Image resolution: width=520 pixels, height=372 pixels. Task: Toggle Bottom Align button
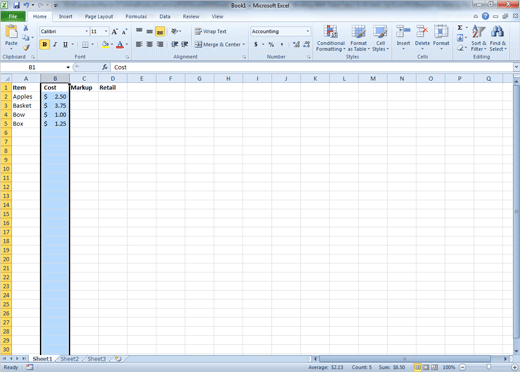(160, 31)
